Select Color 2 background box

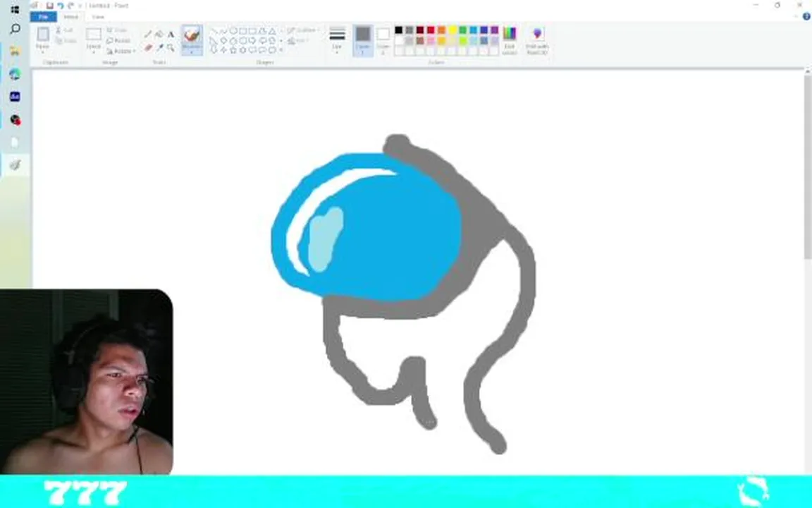pos(383,40)
